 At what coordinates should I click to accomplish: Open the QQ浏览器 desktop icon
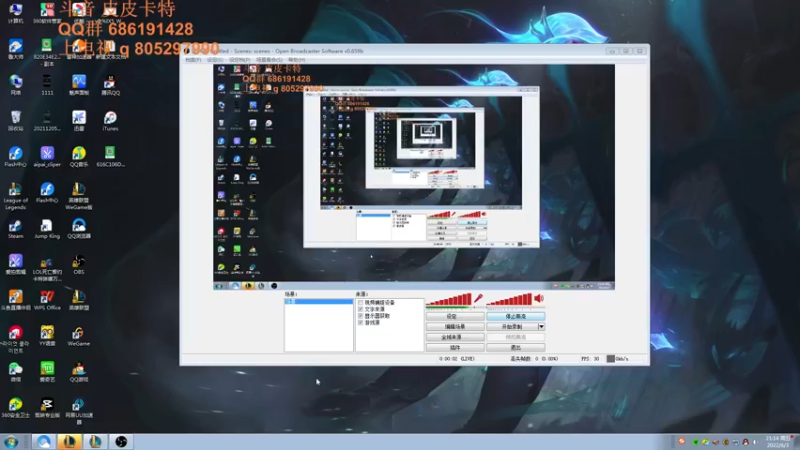tap(79, 229)
